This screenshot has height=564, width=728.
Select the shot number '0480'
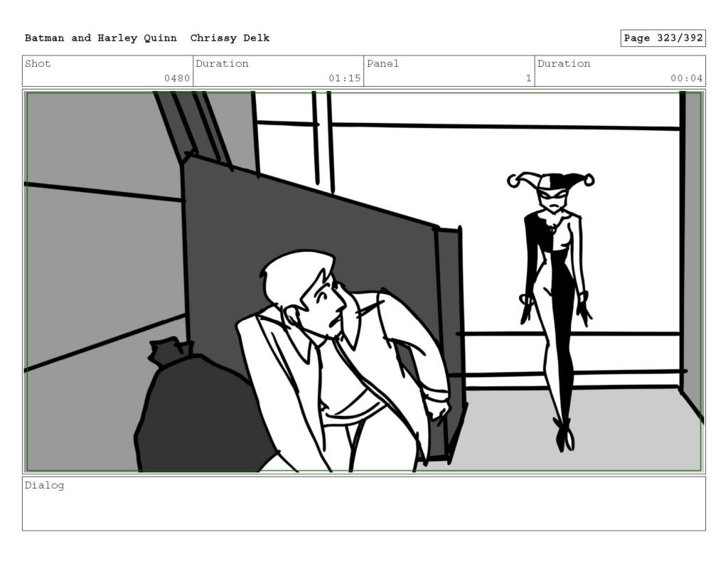[177, 78]
